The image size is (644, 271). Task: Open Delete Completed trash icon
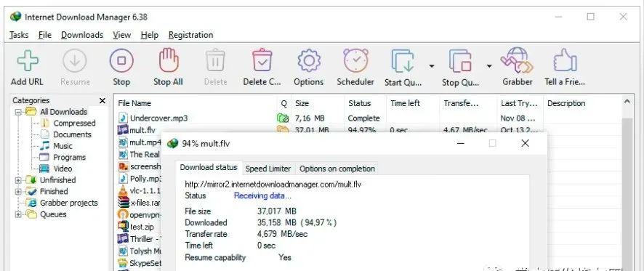tap(262, 61)
